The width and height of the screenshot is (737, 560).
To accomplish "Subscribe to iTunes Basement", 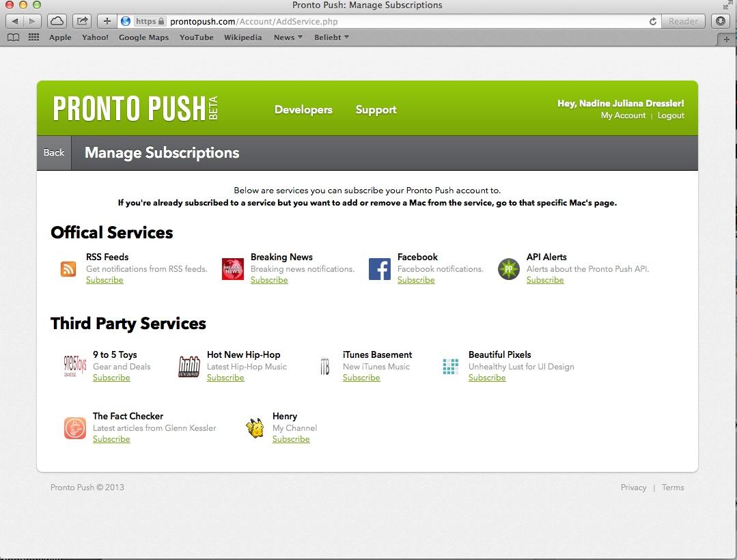I will [x=361, y=378].
